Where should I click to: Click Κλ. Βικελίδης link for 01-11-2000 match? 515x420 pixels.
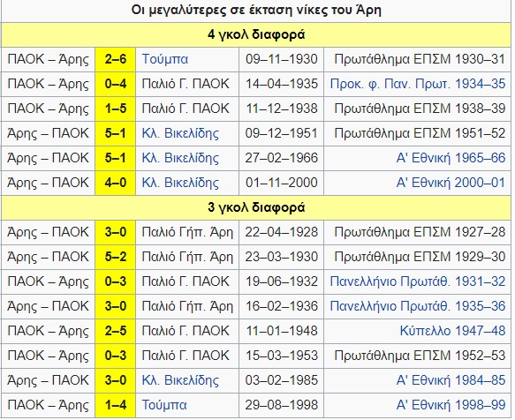180,183
